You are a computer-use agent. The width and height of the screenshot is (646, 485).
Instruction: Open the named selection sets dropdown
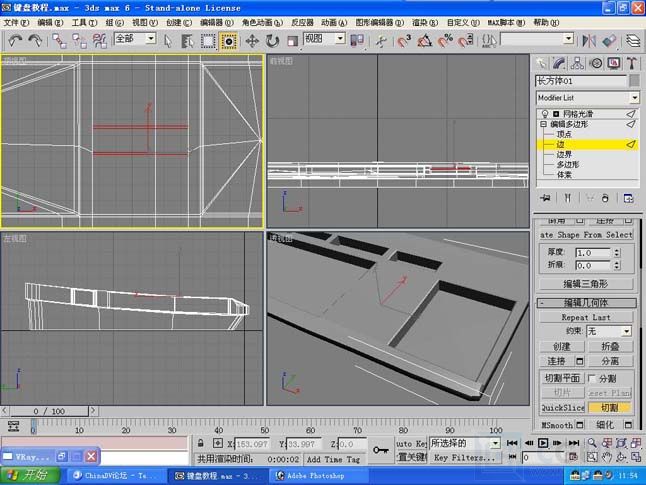569,39
